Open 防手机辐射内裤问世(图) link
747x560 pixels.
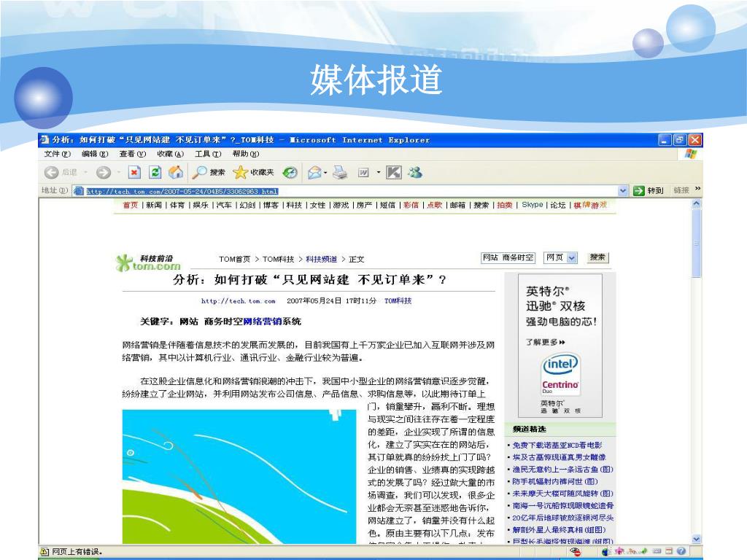click(555, 481)
